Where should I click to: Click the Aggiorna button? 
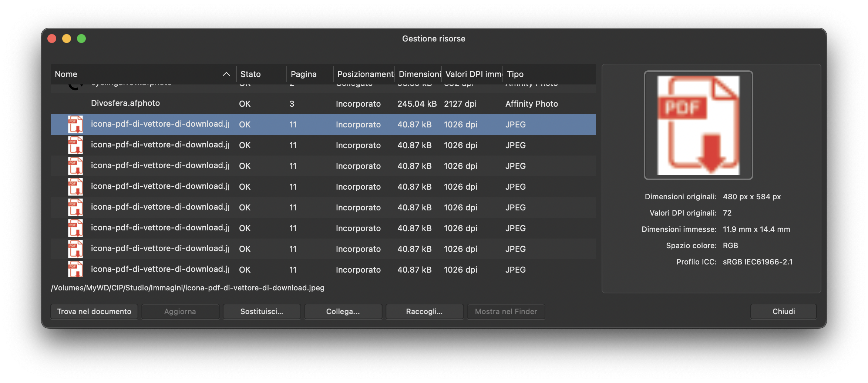[180, 312]
